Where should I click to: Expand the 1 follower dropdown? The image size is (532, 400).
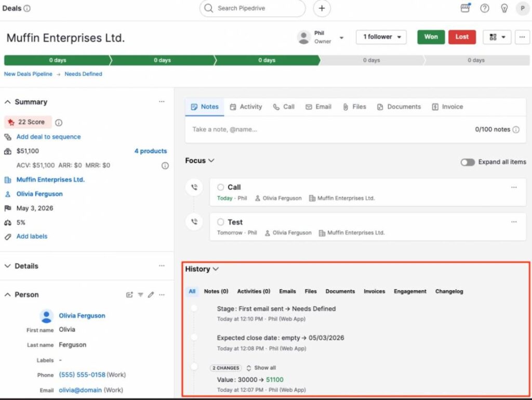click(x=381, y=37)
